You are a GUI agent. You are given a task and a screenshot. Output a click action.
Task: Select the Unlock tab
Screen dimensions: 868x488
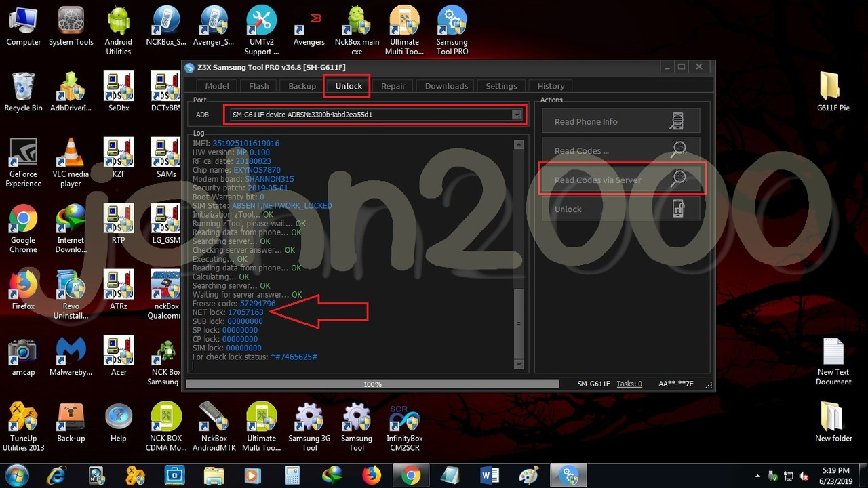tap(349, 86)
